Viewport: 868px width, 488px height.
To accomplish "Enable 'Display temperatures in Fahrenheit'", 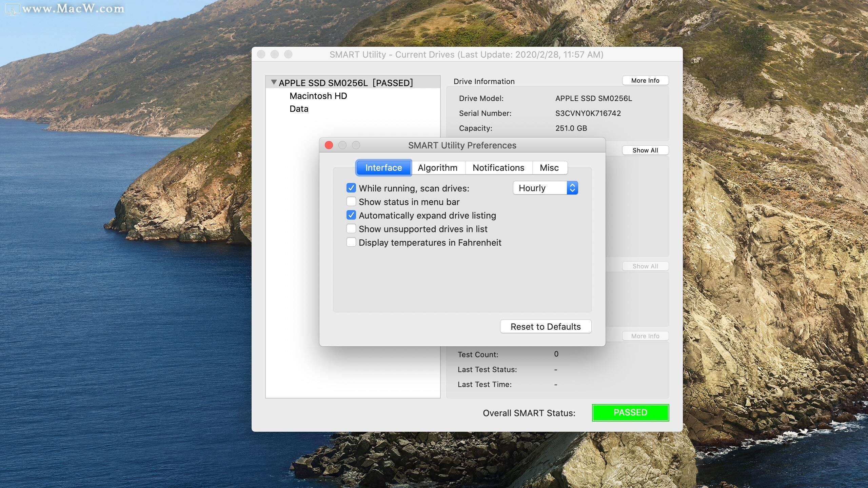I will coord(351,242).
